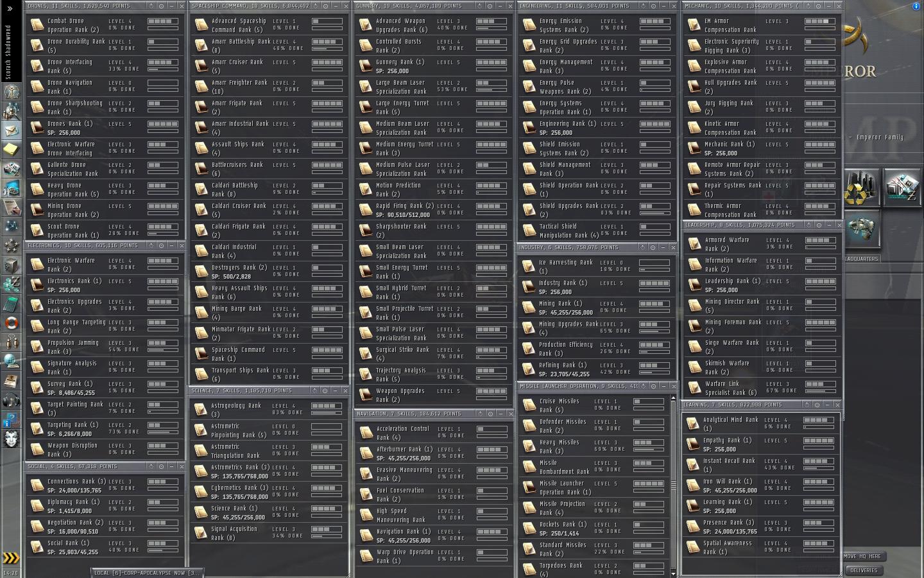Toggle the pin on the Mechanic window
Screen dimensions: 924x578
(x=808, y=6)
